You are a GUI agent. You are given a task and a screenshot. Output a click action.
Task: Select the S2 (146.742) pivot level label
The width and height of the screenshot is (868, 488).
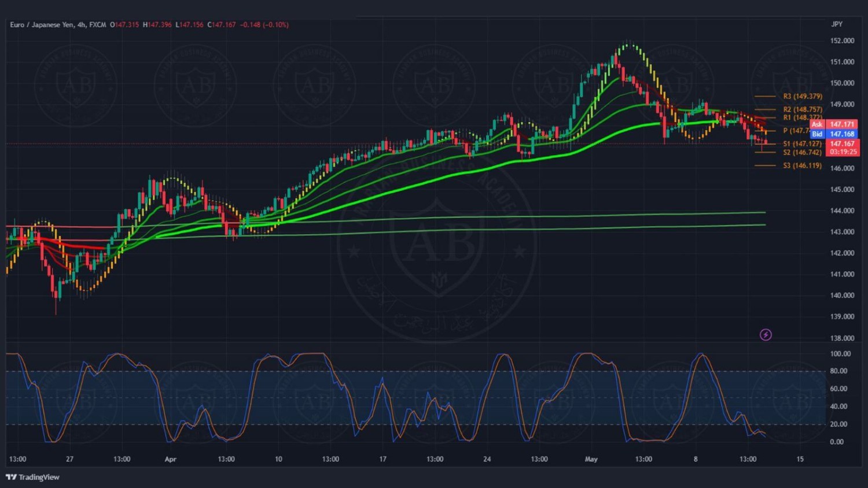(x=802, y=153)
